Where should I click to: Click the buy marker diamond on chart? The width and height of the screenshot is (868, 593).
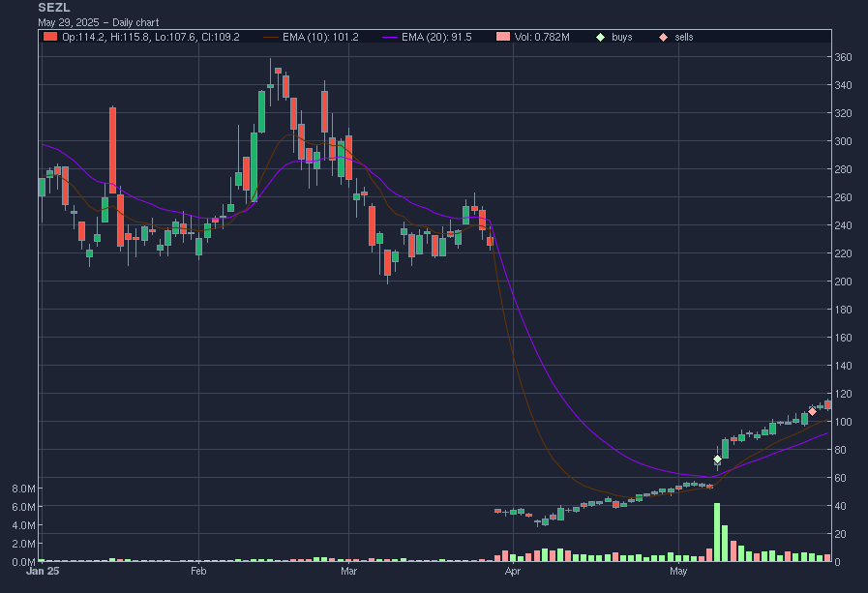(x=717, y=460)
